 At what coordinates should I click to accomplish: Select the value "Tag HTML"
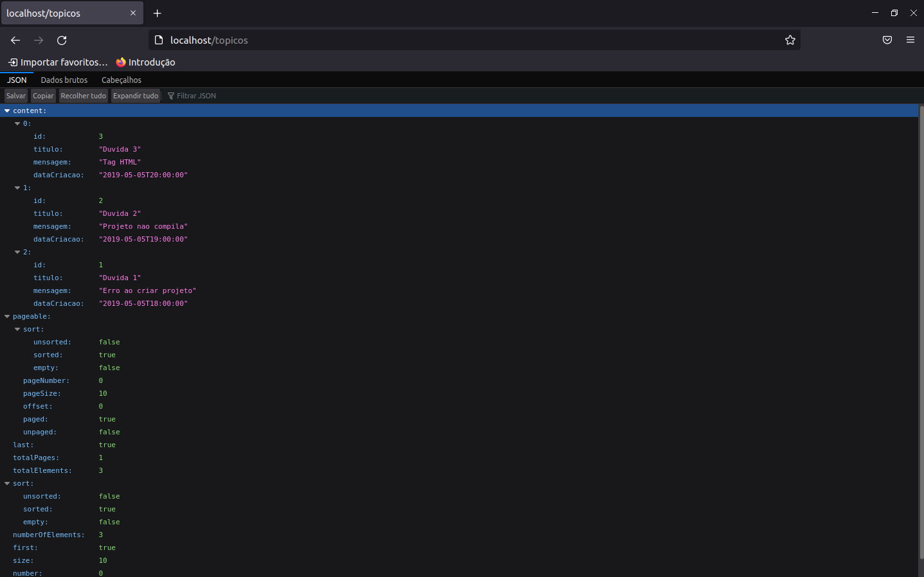[120, 162]
